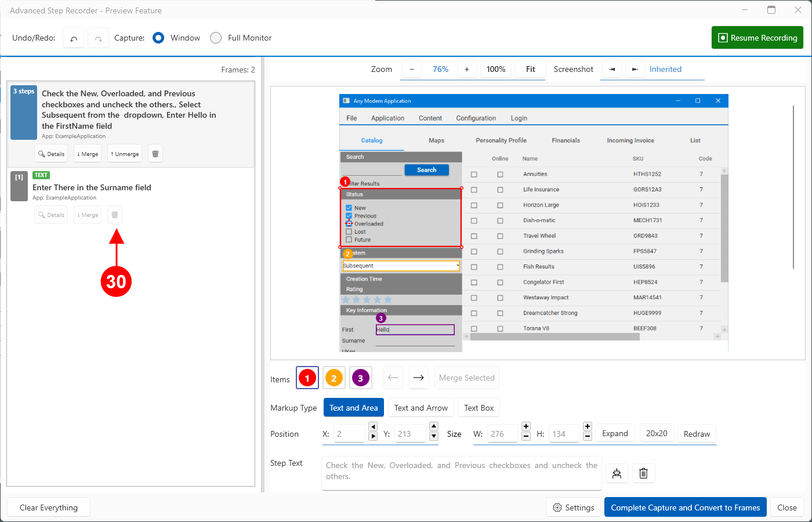Image resolution: width=812 pixels, height=522 pixels.
Task: Select the Full Monitor capture option
Action: pos(216,38)
